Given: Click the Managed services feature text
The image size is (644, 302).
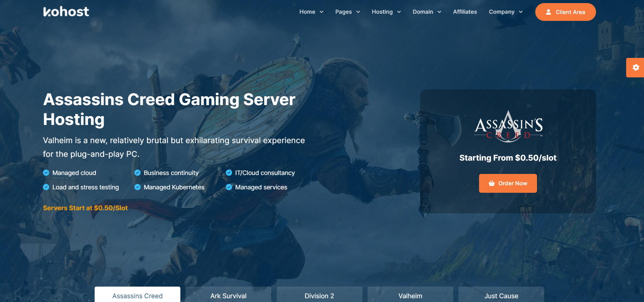Looking at the screenshot, I should coord(261,187).
